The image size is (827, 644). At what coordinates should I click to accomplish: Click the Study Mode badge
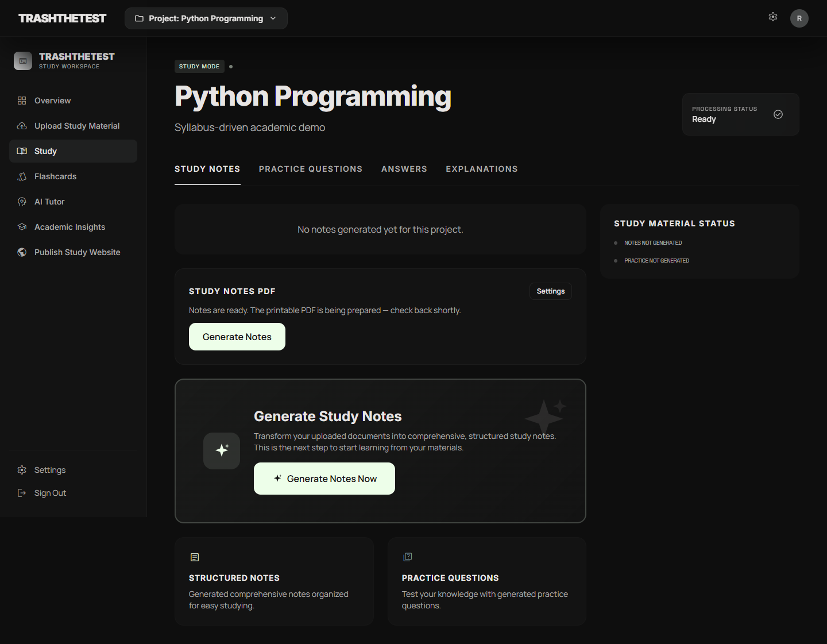199,67
